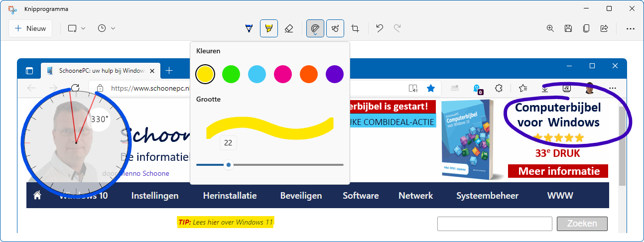Select the yellow highlighter tool
644x242 pixels.
point(269,28)
